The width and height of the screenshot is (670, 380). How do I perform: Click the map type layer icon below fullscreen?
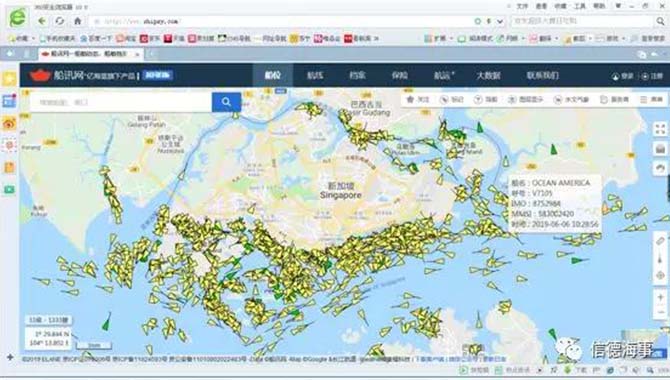(660, 149)
